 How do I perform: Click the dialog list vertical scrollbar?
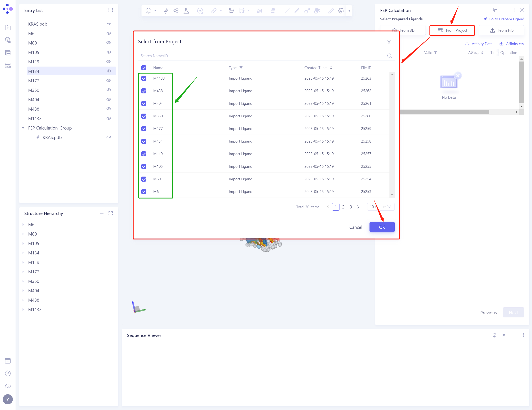point(392,135)
